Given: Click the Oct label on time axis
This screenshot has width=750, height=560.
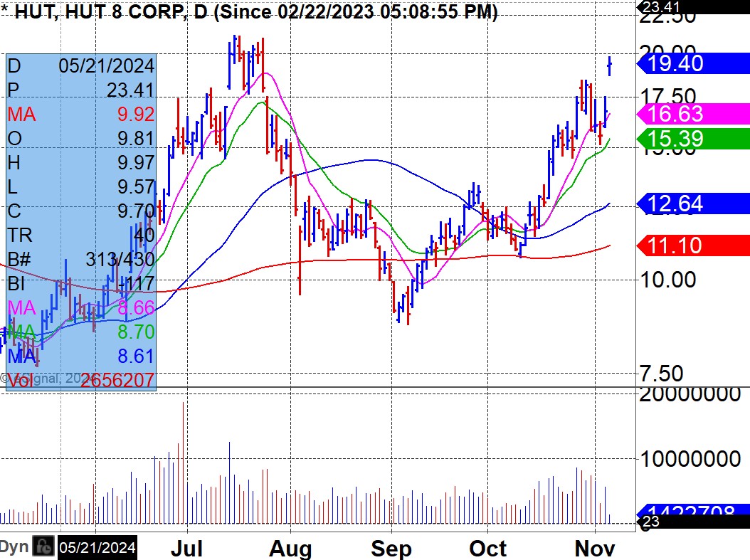Looking at the screenshot, I should (487, 548).
